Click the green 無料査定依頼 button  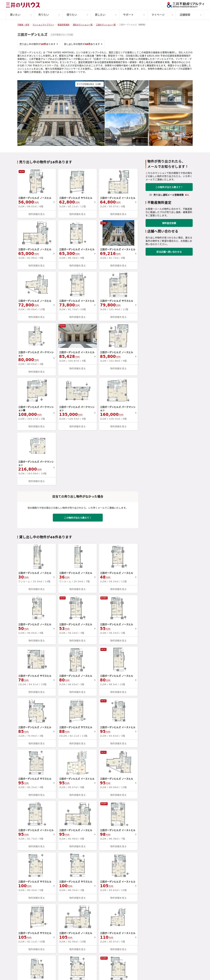169,223
